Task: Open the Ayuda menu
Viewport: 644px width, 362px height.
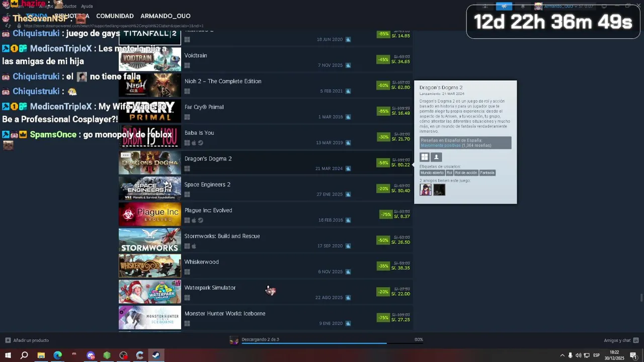Action: pos(87,6)
